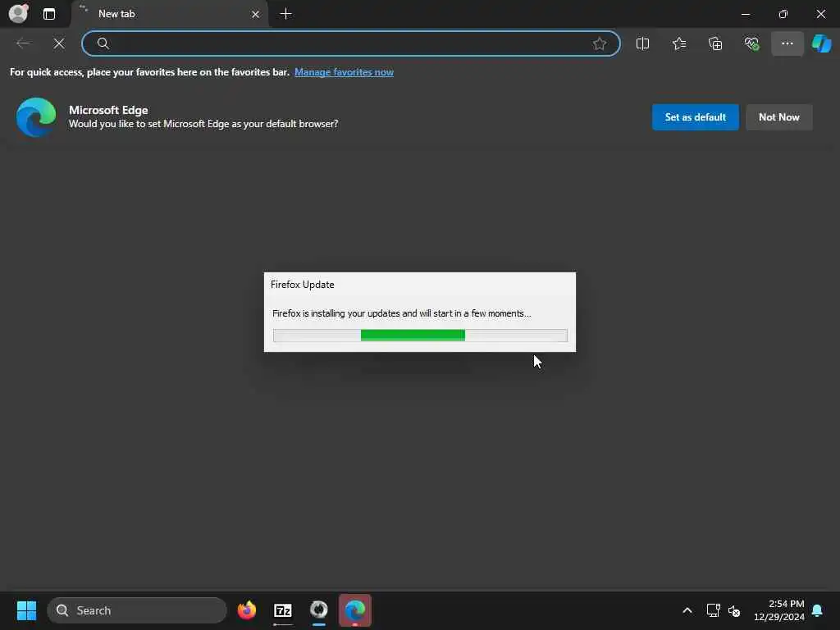
Task: Open the Edge profile avatar
Action: (x=18, y=13)
